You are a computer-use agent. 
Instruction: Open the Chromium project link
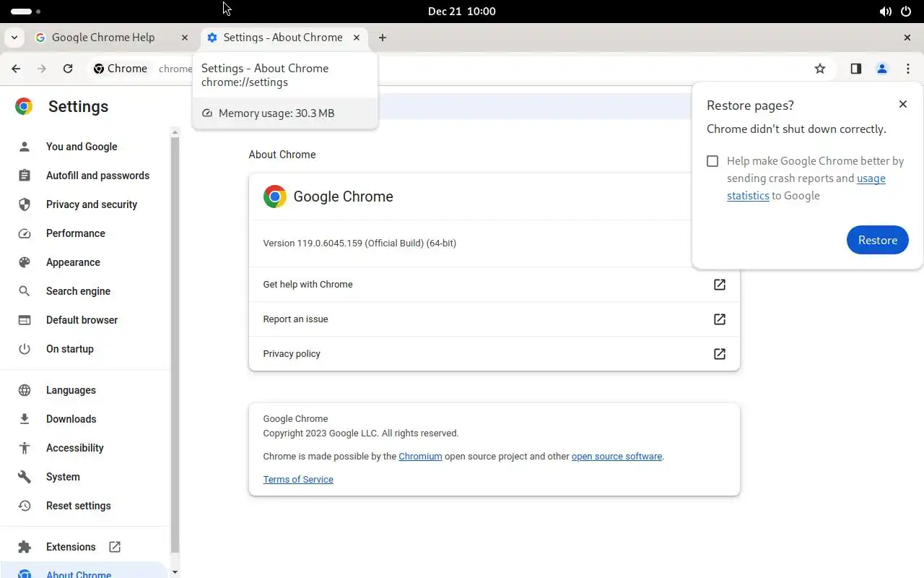[420, 457]
